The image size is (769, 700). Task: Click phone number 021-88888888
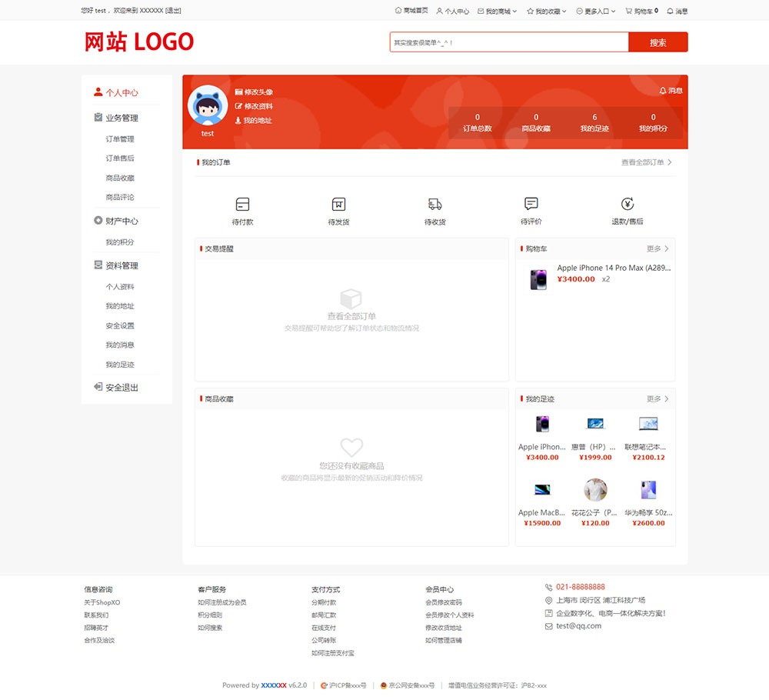click(580, 587)
